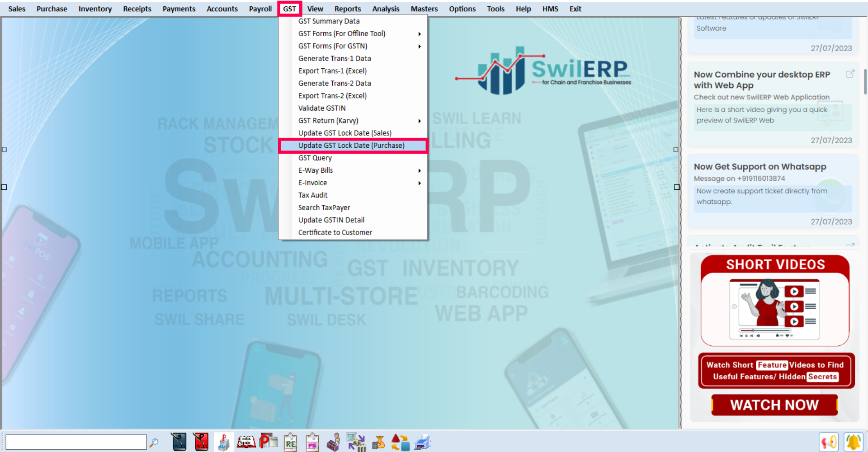
Task: Open the Purchase menu
Action: click(x=52, y=9)
